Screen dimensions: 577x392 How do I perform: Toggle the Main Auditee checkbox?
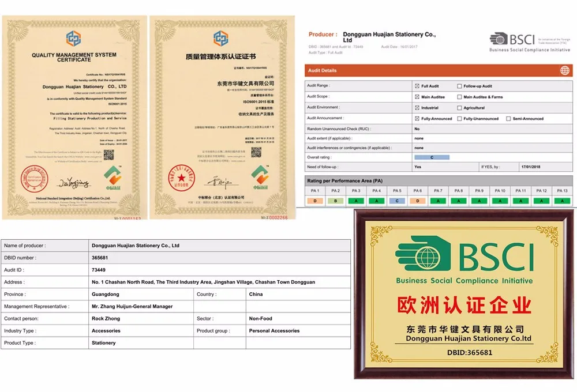pos(417,97)
